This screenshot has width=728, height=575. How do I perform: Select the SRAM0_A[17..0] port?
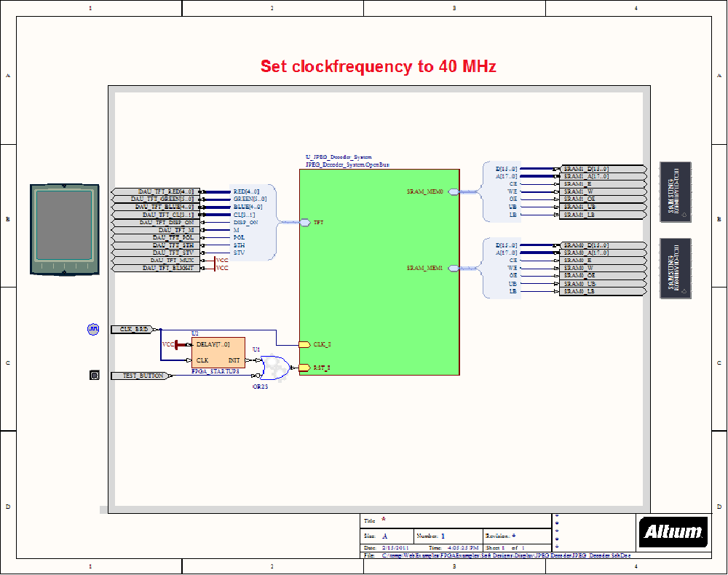pos(603,253)
